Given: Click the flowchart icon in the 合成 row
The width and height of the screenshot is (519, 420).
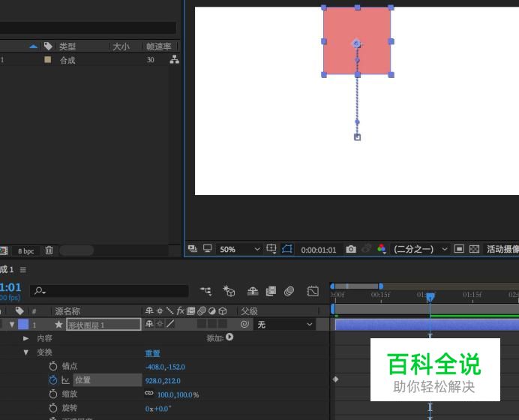Looking at the screenshot, I should click(175, 59).
